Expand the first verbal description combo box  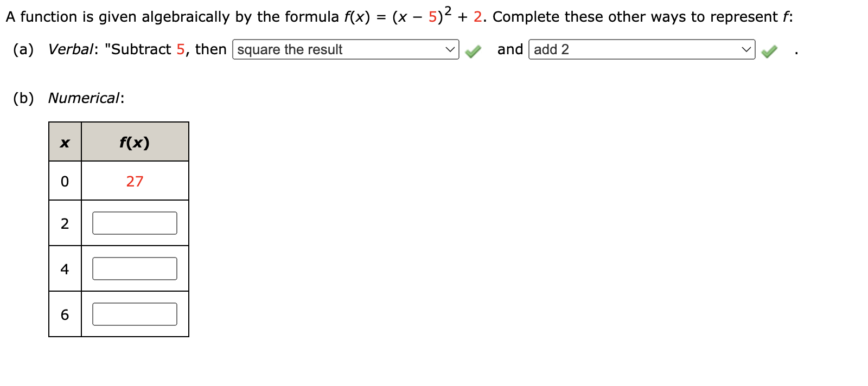(x=346, y=50)
